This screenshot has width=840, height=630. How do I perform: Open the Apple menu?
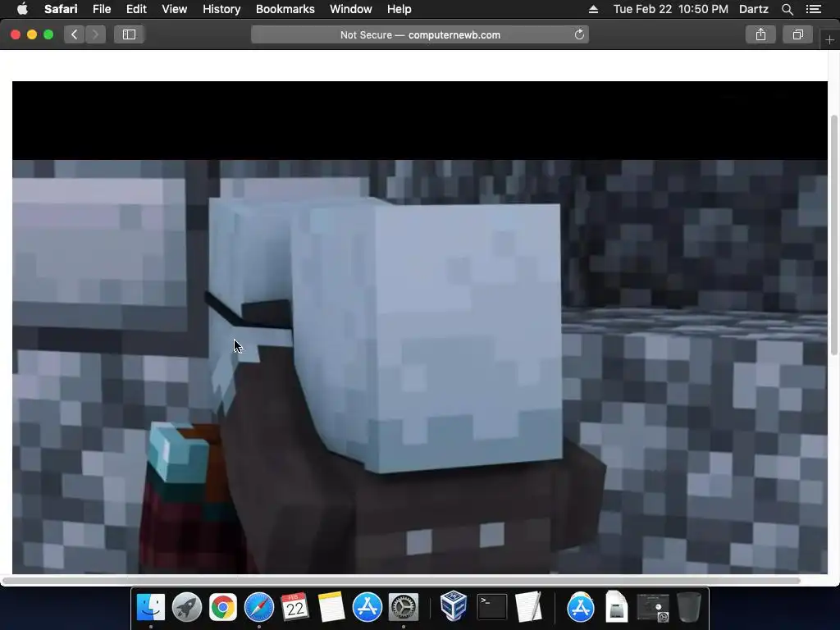coord(22,9)
